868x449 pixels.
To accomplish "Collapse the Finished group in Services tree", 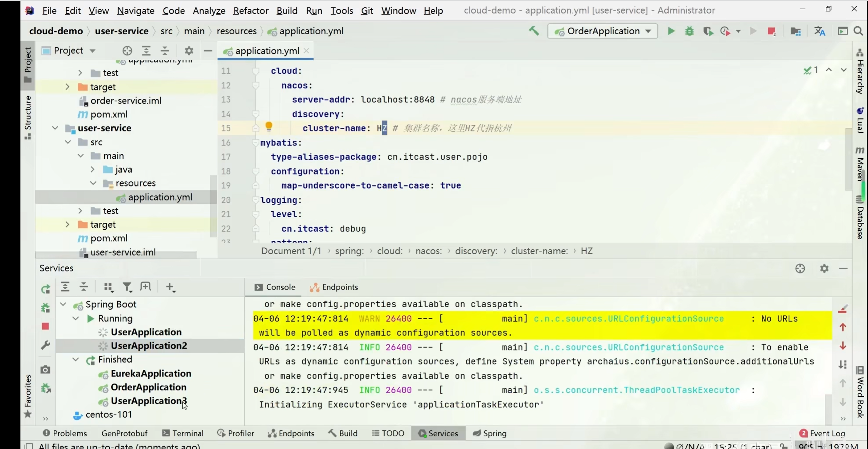I will click(76, 360).
